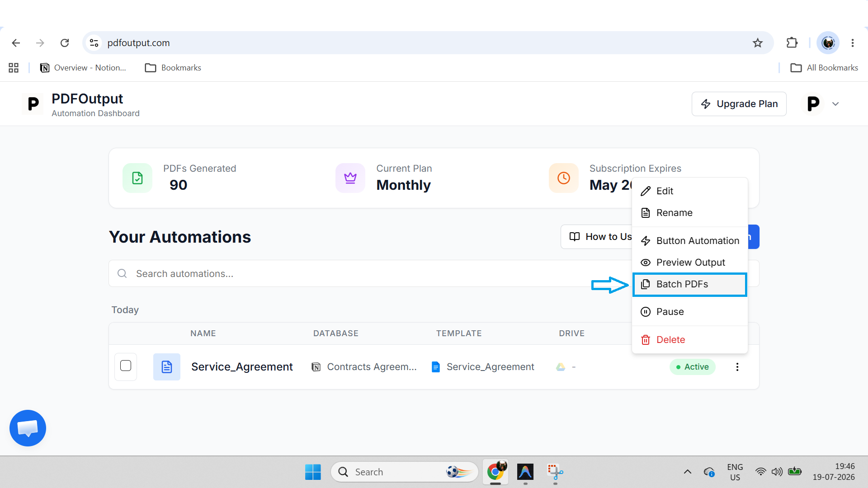Image resolution: width=868 pixels, height=488 pixels.
Task: Bookmark this page with star icon
Action: click(758, 43)
